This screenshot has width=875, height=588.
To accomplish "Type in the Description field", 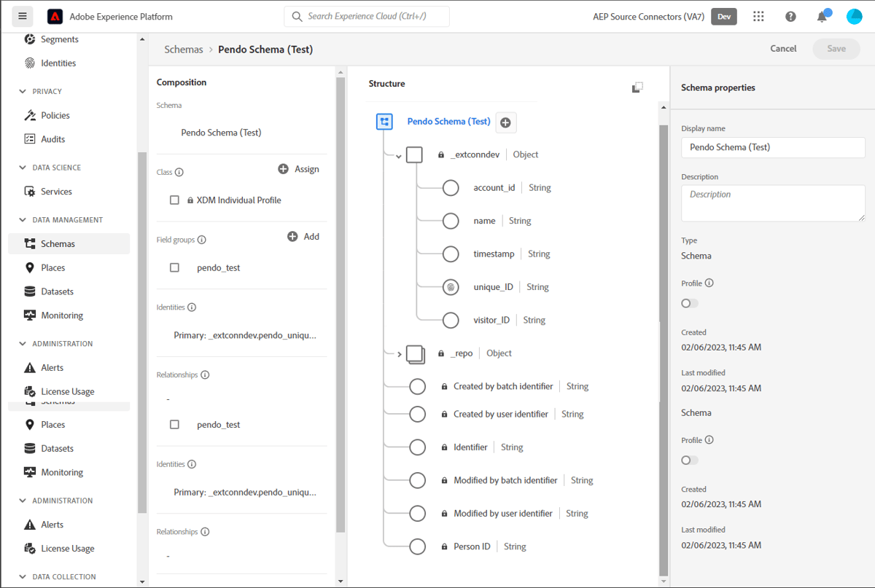I will pyautogui.click(x=773, y=203).
